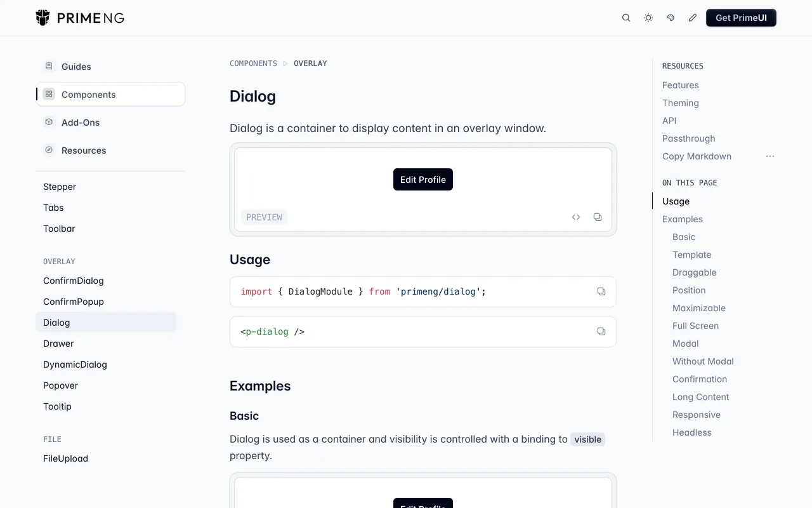Copy the p-dialog snippet
The width and height of the screenshot is (812, 508).
(x=601, y=331)
